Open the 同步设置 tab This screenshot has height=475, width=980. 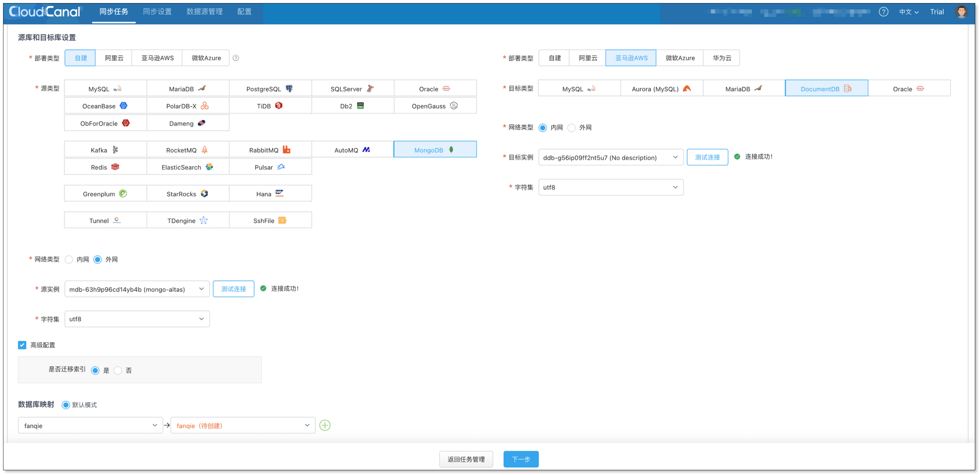(x=157, y=12)
